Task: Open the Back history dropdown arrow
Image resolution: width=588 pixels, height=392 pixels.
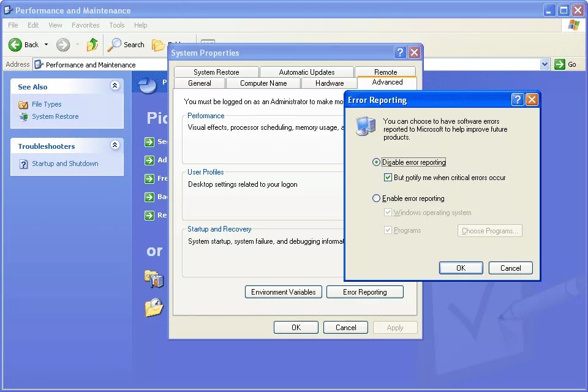Action: click(x=46, y=45)
